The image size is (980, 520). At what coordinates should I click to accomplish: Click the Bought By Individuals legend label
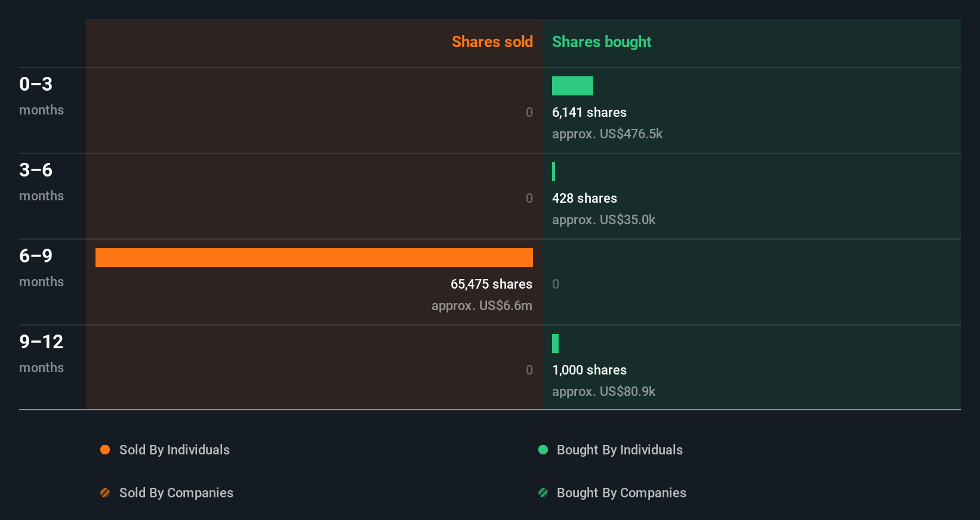620,450
